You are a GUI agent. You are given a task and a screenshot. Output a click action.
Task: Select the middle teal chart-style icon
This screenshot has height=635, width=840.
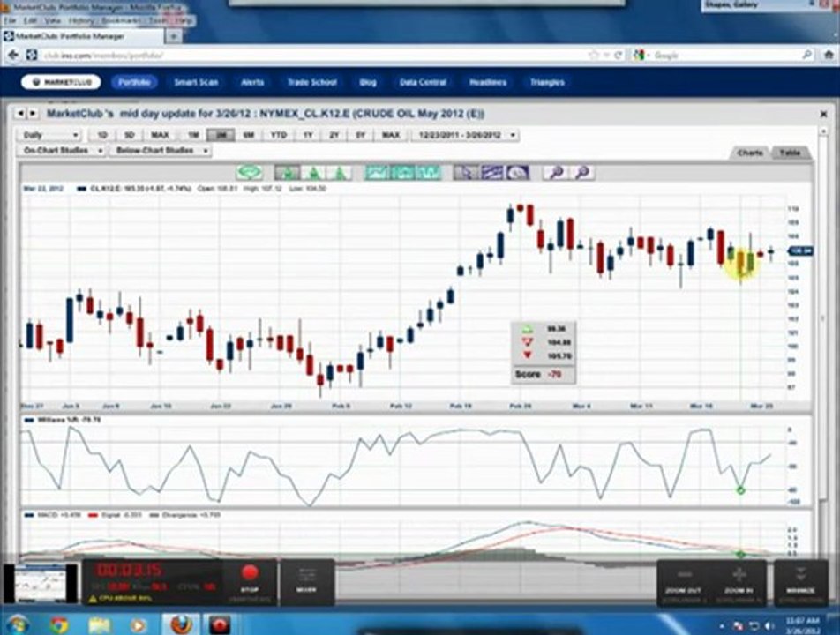pyautogui.click(x=403, y=172)
